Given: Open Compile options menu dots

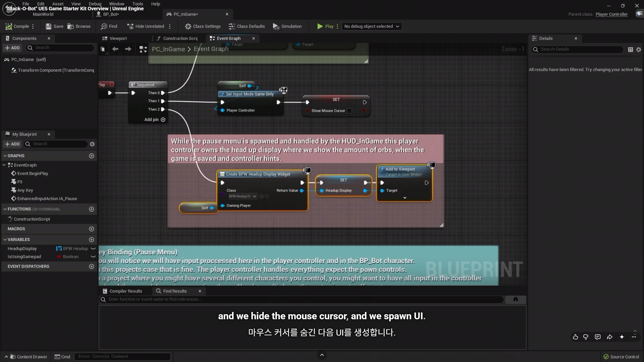Looking at the screenshot, I should click(x=33, y=26).
